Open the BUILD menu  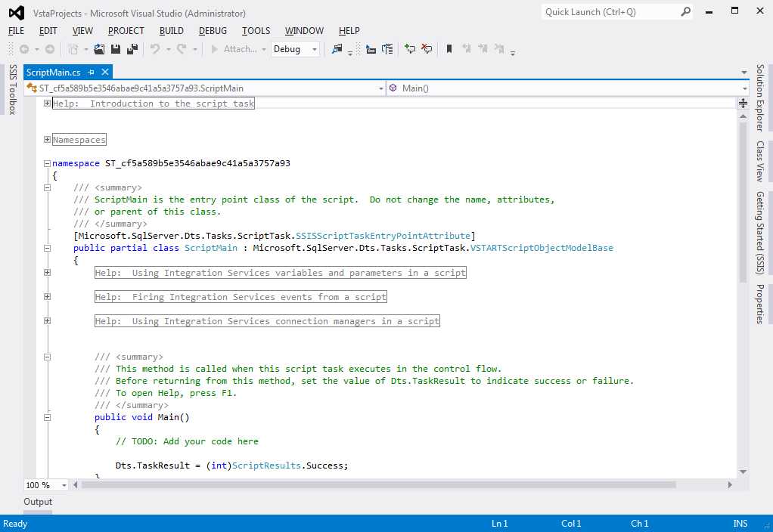[x=172, y=30]
